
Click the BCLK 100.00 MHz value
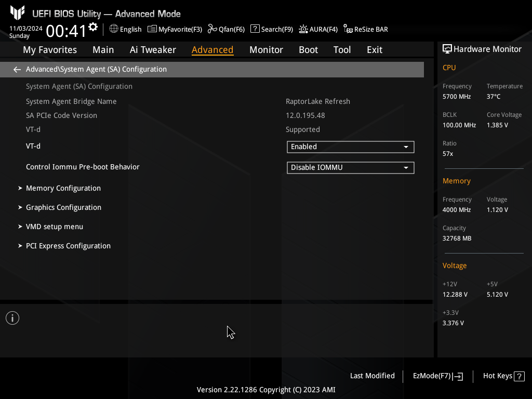click(x=459, y=125)
